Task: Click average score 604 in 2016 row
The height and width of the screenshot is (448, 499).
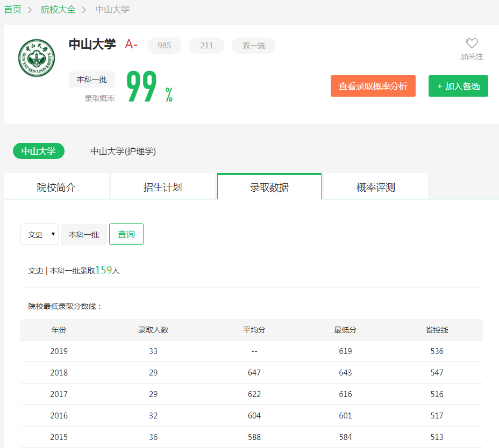Action: [254, 415]
